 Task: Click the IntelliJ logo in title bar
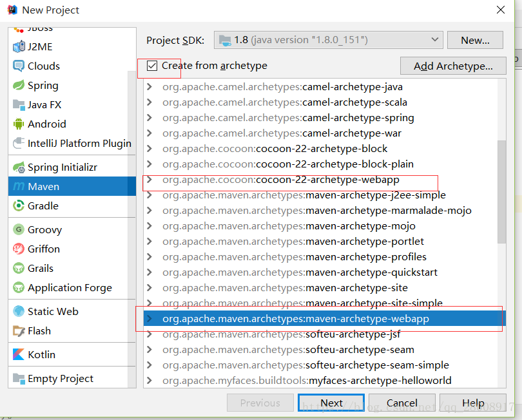12,10
